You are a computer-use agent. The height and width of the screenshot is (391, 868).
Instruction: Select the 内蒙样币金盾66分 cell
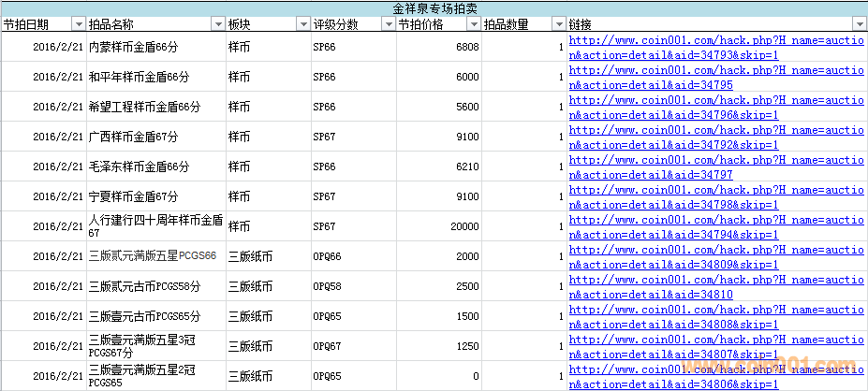point(139,47)
